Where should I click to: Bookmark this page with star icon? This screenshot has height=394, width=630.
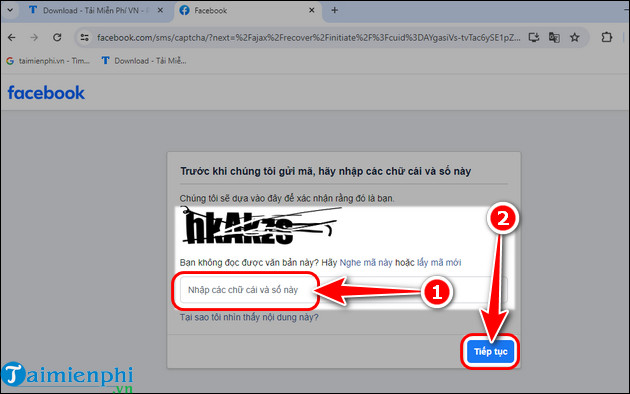click(x=575, y=37)
